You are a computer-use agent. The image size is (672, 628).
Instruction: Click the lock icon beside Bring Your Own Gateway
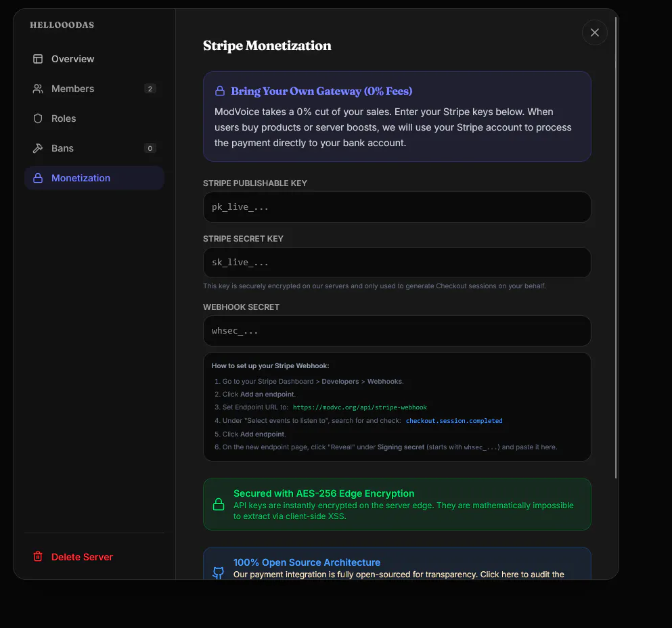pyautogui.click(x=219, y=91)
